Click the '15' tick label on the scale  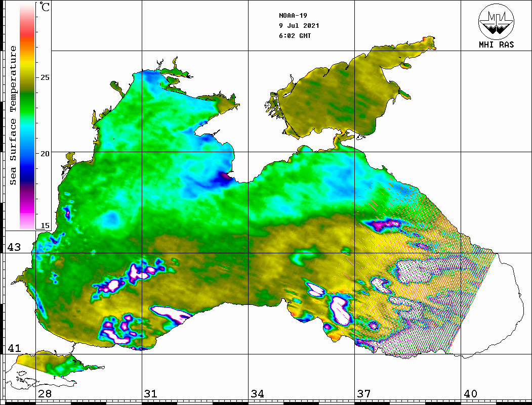(x=45, y=226)
